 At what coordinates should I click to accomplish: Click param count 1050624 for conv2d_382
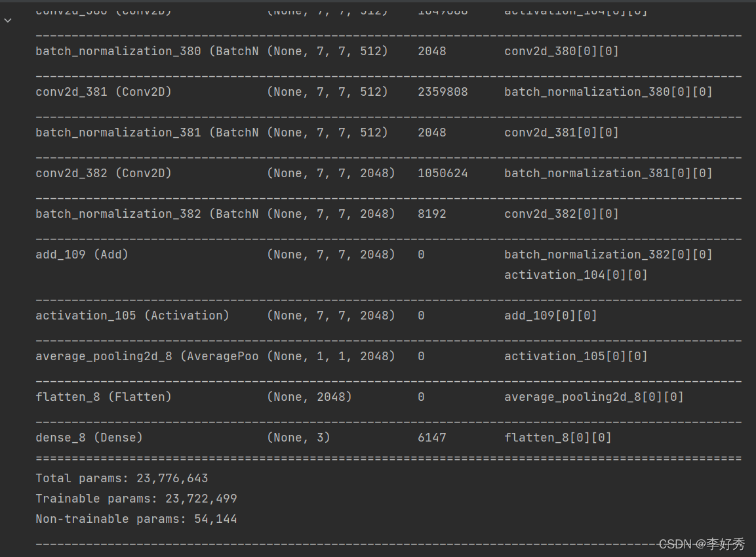tap(443, 173)
